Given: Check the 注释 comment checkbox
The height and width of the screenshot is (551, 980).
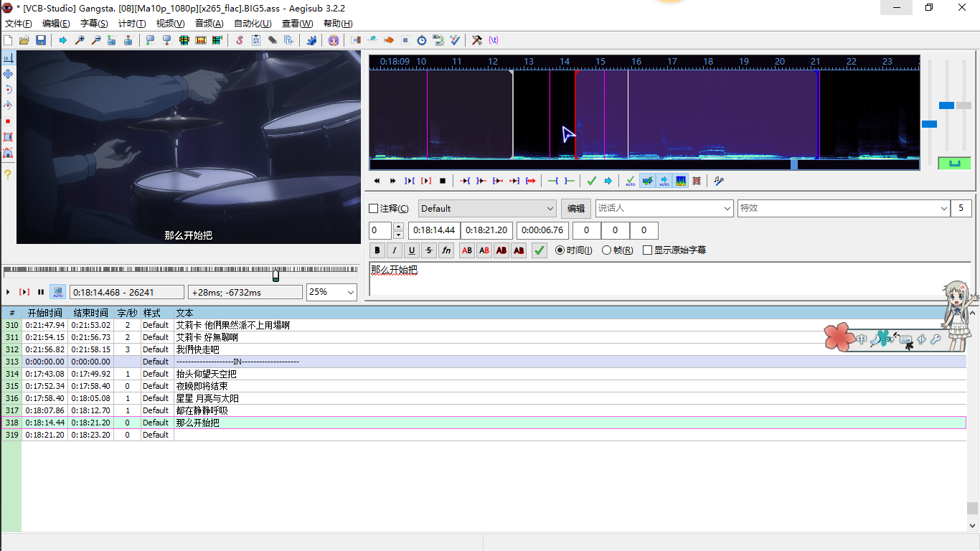Looking at the screenshot, I should 373,209.
